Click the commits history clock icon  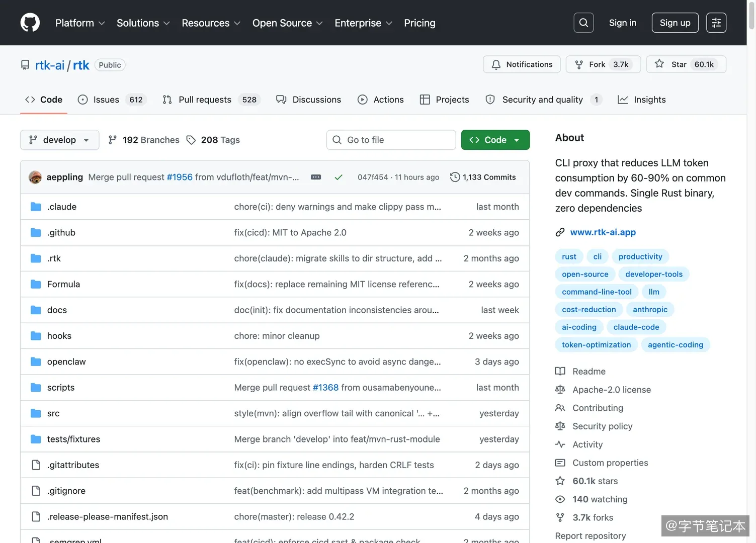pyautogui.click(x=455, y=177)
